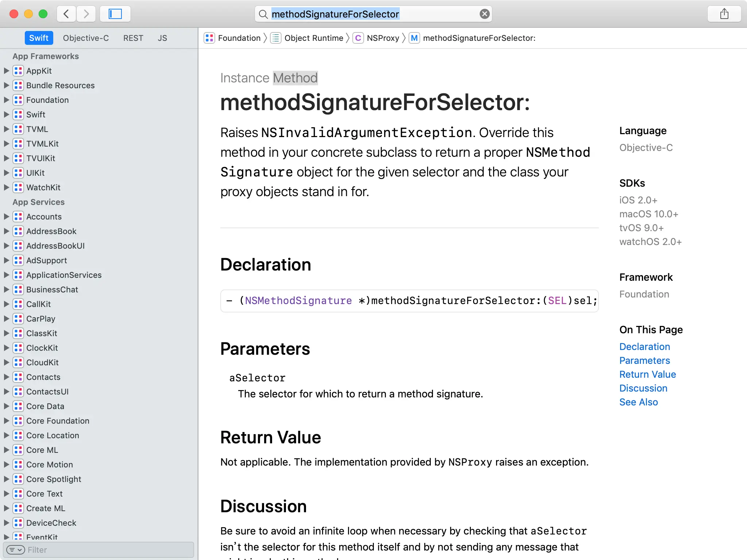
Task: Select the REST language filter
Action: (133, 38)
